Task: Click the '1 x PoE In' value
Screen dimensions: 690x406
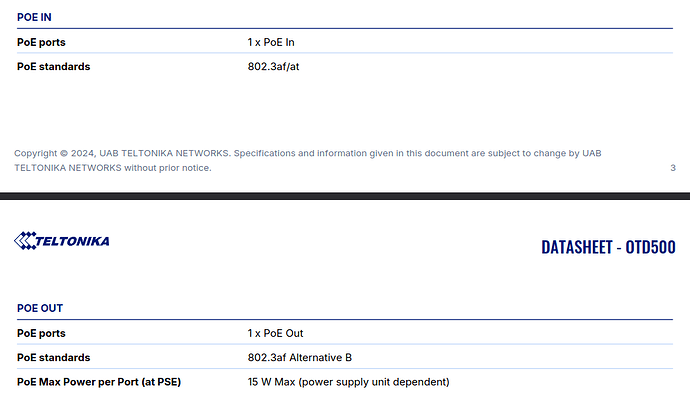Action: (x=271, y=42)
